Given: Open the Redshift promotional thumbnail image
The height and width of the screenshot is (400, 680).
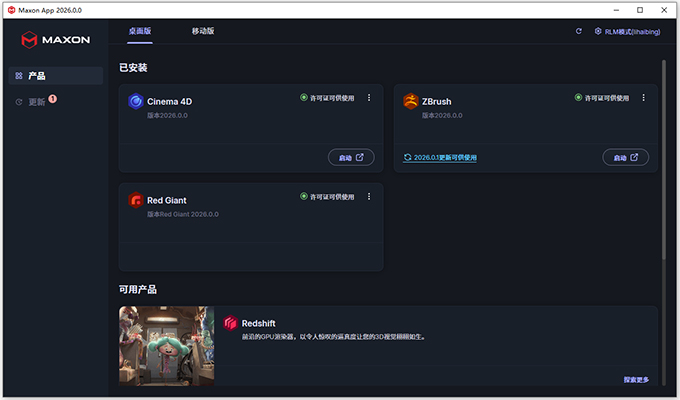Looking at the screenshot, I should click(x=167, y=346).
